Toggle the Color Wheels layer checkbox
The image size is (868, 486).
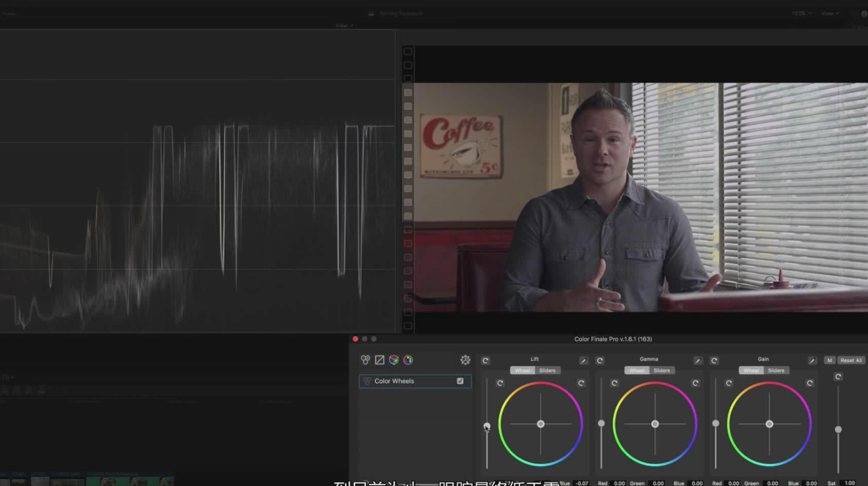460,381
